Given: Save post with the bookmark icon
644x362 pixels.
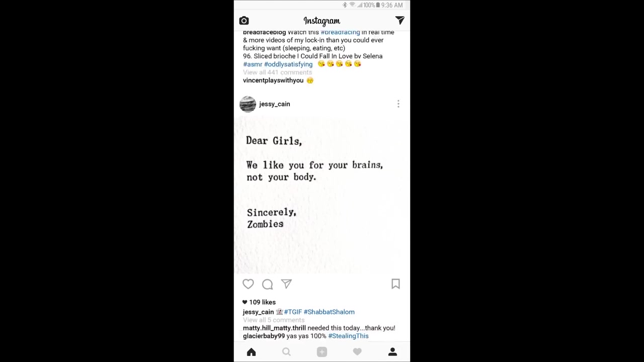Looking at the screenshot, I should coord(395,284).
